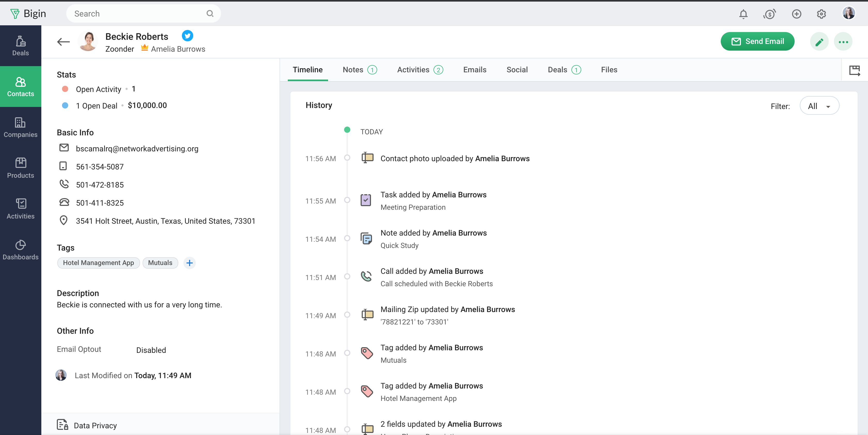Click the Send Email button
Viewport: 868px width, 435px height.
tap(757, 41)
